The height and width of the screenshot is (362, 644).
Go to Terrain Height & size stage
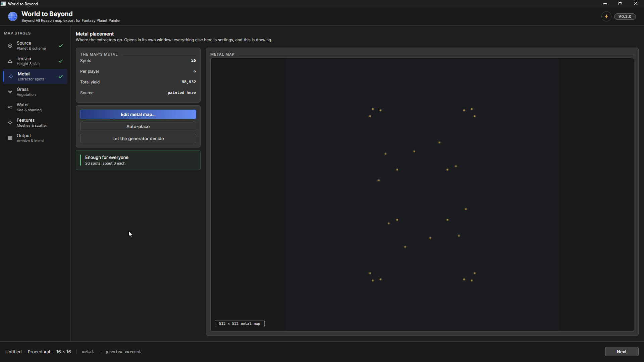tap(35, 61)
